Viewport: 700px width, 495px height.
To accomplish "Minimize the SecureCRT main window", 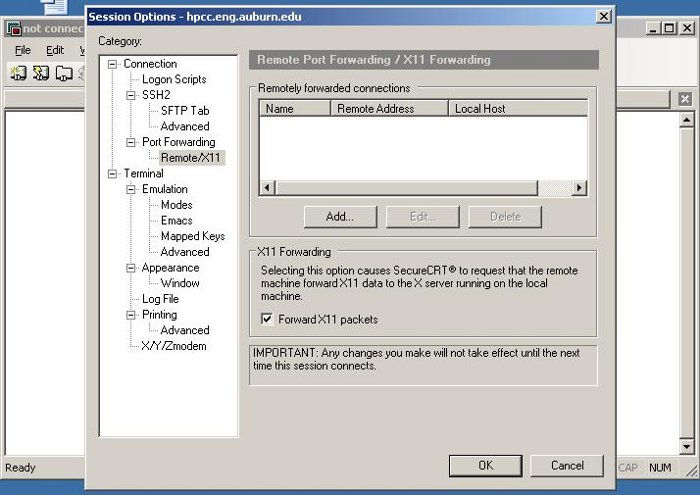I will [654, 29].
